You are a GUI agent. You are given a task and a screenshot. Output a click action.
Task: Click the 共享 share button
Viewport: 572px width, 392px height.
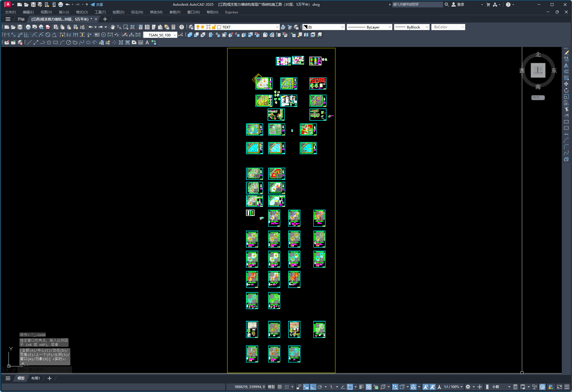[97, 5]
